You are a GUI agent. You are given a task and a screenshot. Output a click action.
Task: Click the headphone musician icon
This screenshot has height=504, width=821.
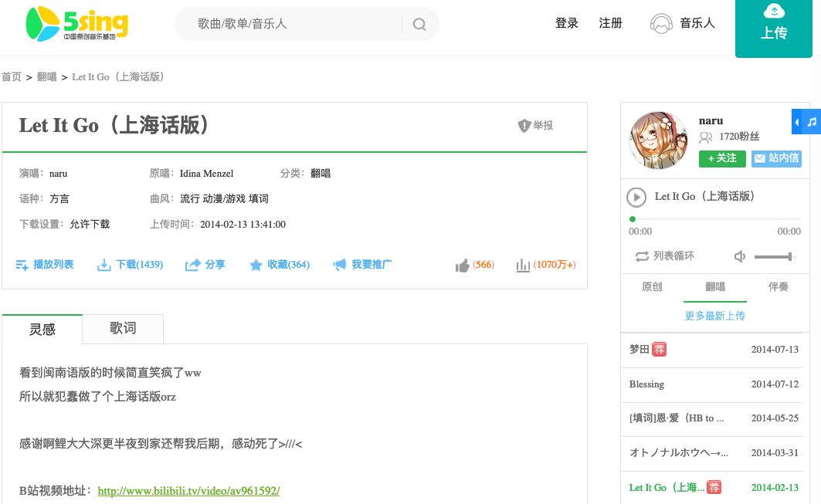pyautogui.click(x=660, y=24)
